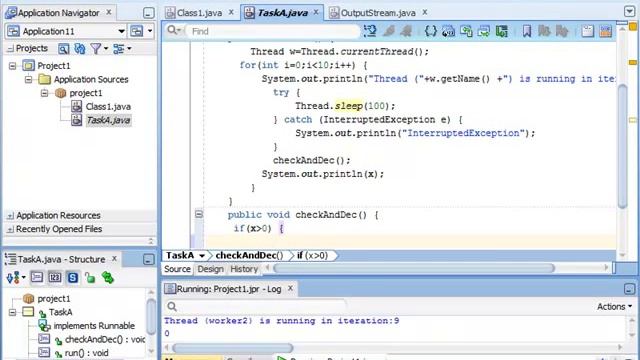640x360 pixels.
Task: Click the first icon right of Find field
Action: coord(370,31)
